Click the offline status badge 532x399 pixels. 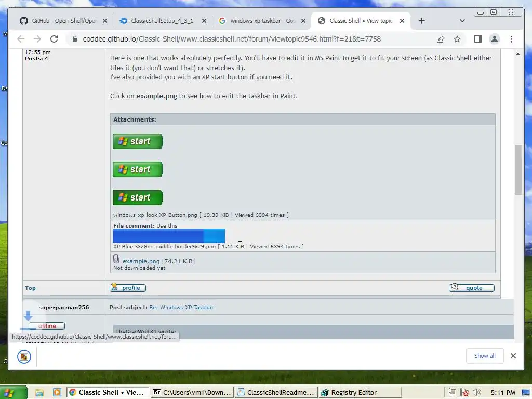coord(47,326)
